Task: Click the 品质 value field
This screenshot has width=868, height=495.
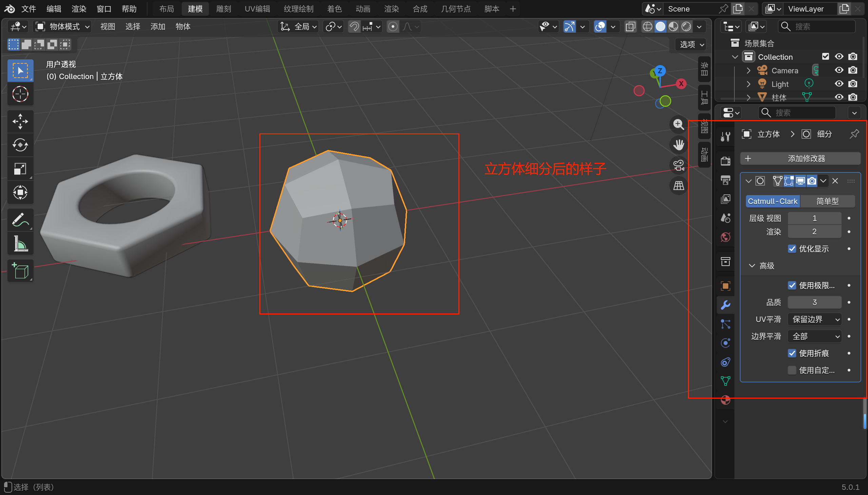Action: point(814,302)
